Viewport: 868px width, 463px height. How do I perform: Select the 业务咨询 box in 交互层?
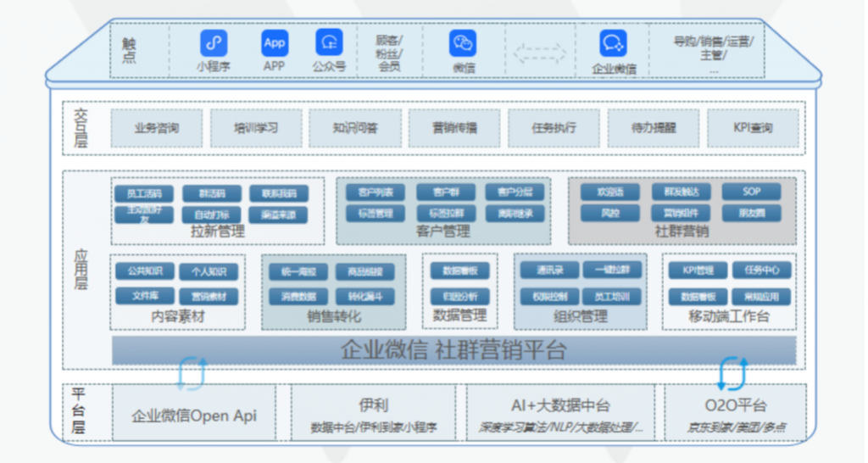click(157, 129)
